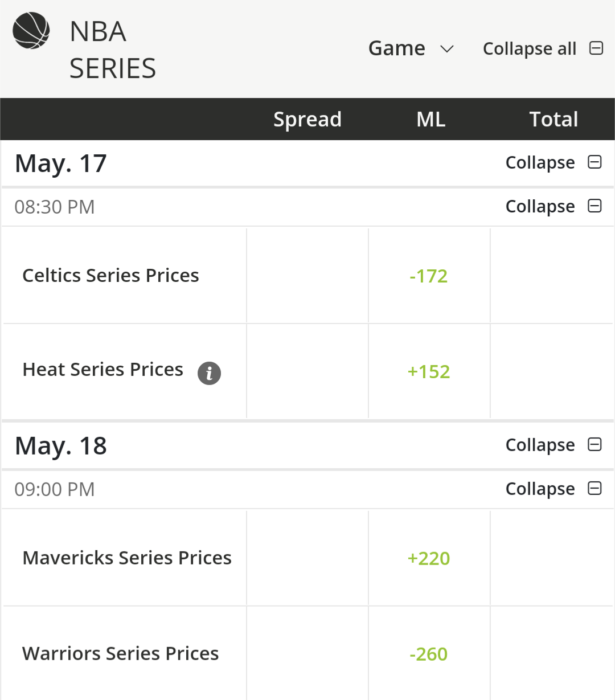The height and width of the screenshot is (700, 615).
Task: Select the ML column header
Action: click(431, 119)
